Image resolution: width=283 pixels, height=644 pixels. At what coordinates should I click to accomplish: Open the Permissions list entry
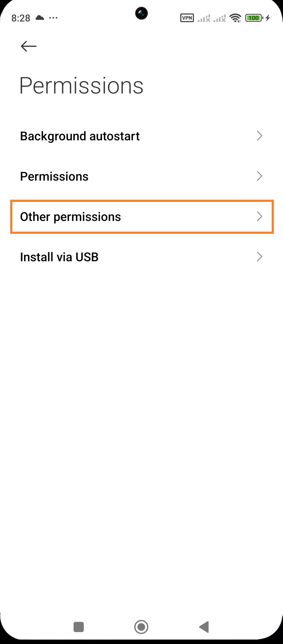click(54, 176)
